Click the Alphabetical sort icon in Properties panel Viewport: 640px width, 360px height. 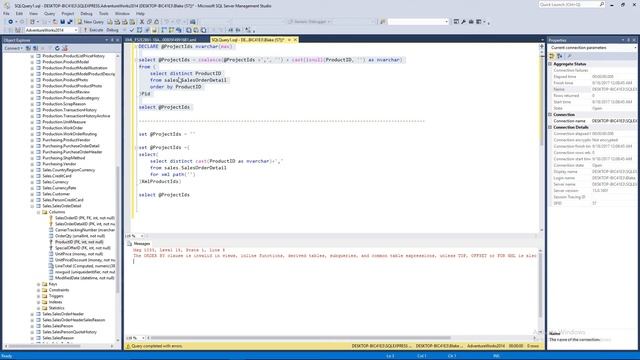point(560,56)
